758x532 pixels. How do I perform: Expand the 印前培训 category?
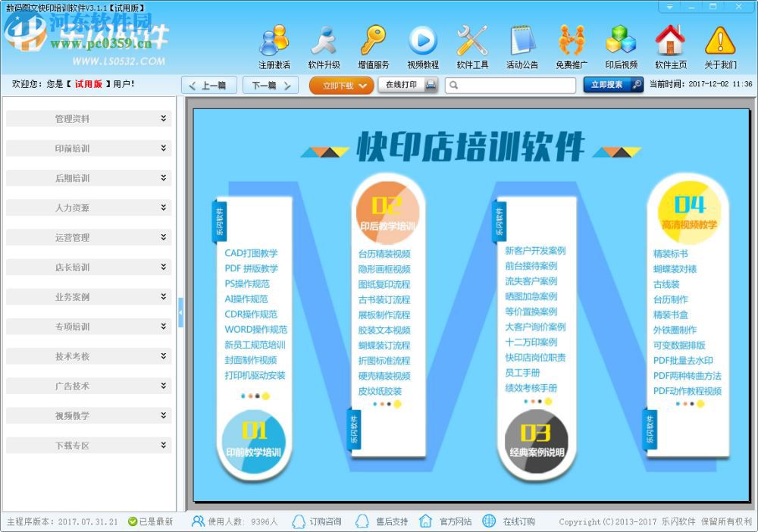point(89,149)
